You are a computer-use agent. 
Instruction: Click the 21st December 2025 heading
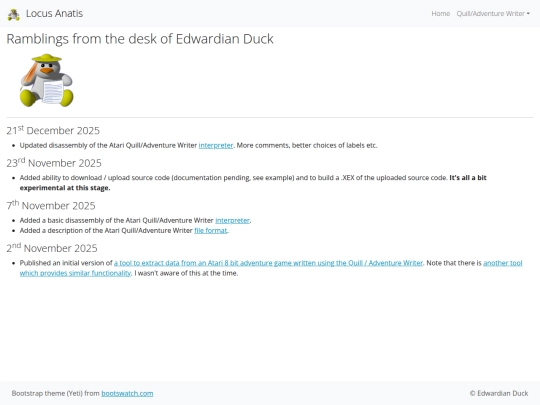point(53,130)
